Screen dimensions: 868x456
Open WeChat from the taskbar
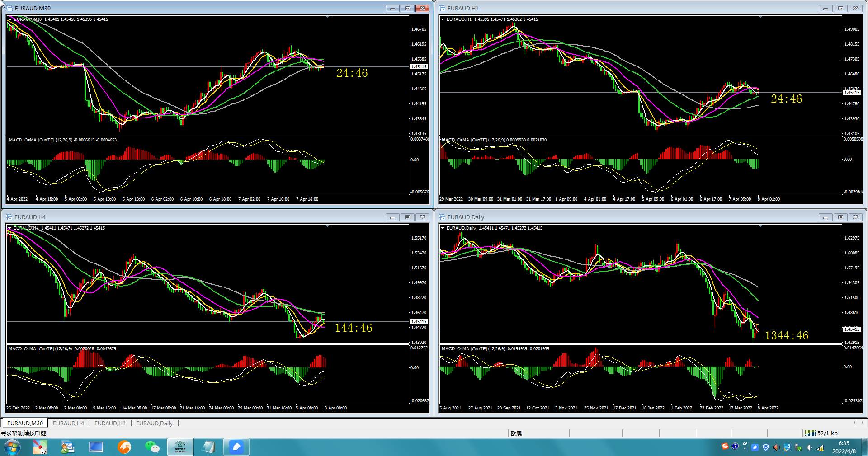tap(152, 447)
